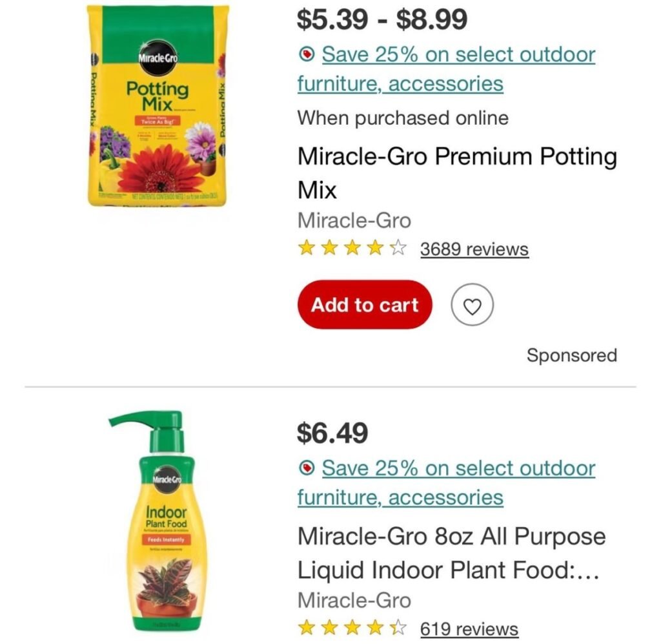661x644 pixels.
Task: Click the $6.49 price
Action: 332,433
